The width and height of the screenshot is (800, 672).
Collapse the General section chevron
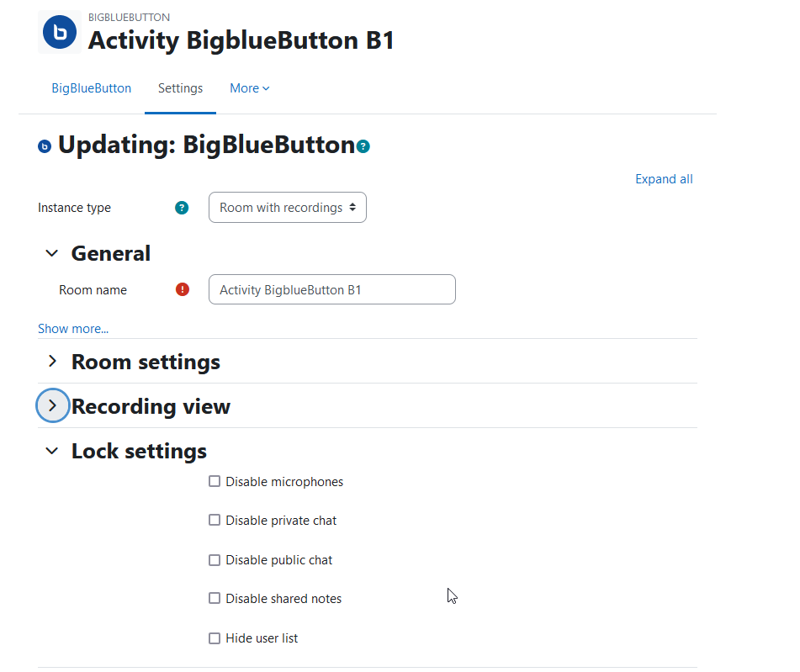coord(52,253)
